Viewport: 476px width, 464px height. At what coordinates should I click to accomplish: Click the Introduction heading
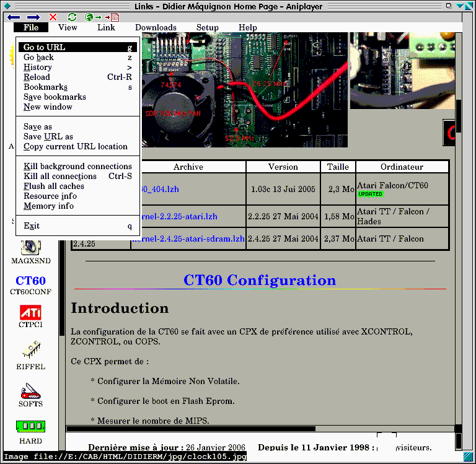pyautogui.click(x=120, y=308)
